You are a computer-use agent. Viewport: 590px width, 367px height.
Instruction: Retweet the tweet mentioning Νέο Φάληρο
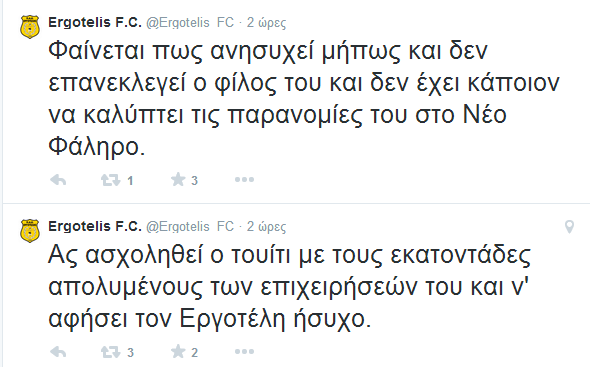(x=110, y=180)
